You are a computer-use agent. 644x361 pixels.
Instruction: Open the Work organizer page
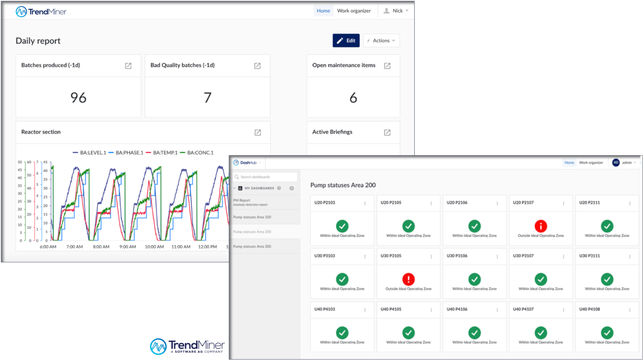(354, 11)
